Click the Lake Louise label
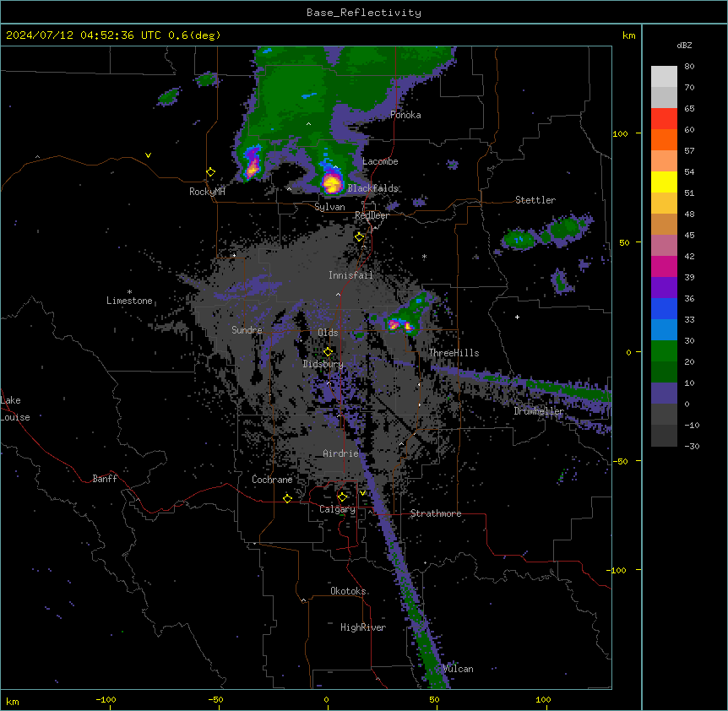This screenshot has height=711, width=728. click(x=15, y=409)
